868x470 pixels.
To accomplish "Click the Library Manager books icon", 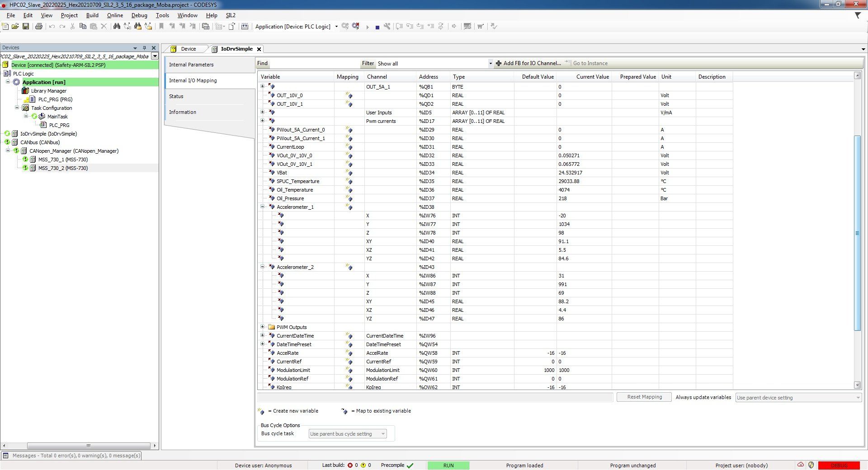I will [x=26, y=91].
